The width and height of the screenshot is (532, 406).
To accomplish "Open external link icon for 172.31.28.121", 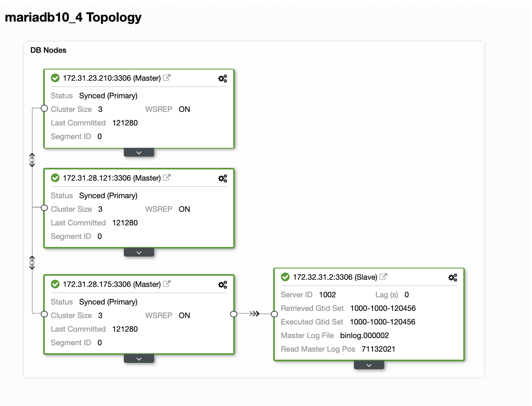I will 167,177.
